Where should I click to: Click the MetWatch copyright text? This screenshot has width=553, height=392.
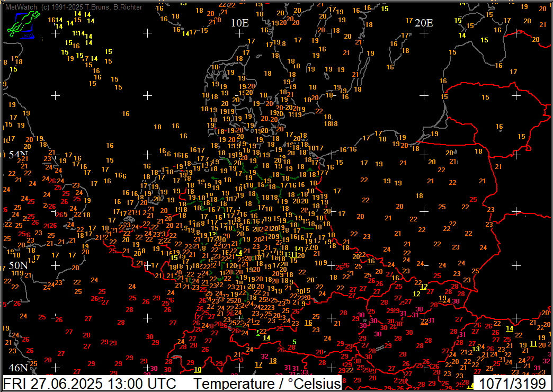point(74,7)
